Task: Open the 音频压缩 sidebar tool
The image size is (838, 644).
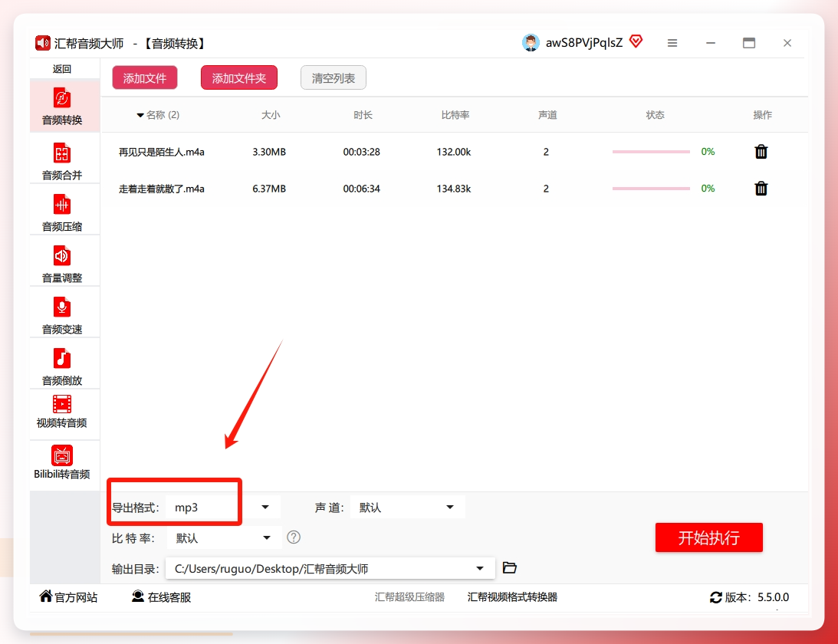Action: pos(63,212)
